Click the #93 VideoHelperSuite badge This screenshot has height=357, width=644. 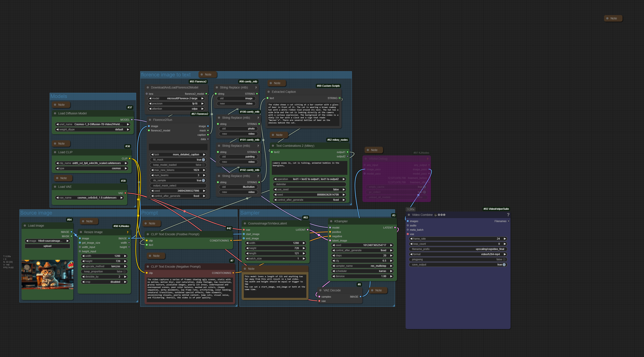(496, 209)
